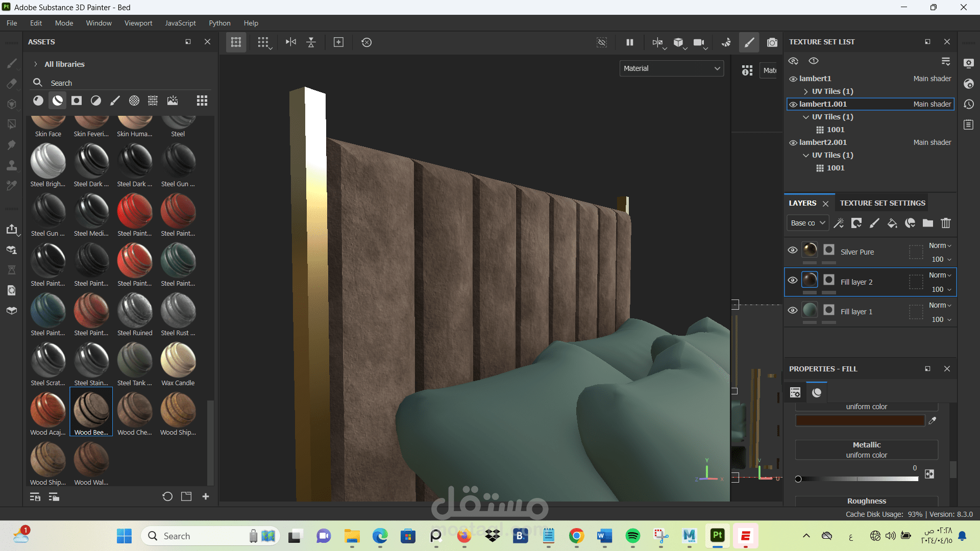Select the Eraser tool in left toolbar
980x551 pixels.
[x=12, y=84]
